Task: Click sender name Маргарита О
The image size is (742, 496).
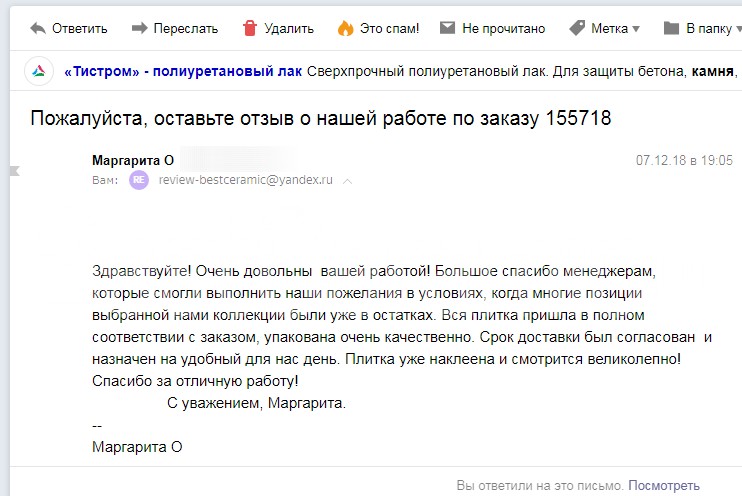Action: 133,160
